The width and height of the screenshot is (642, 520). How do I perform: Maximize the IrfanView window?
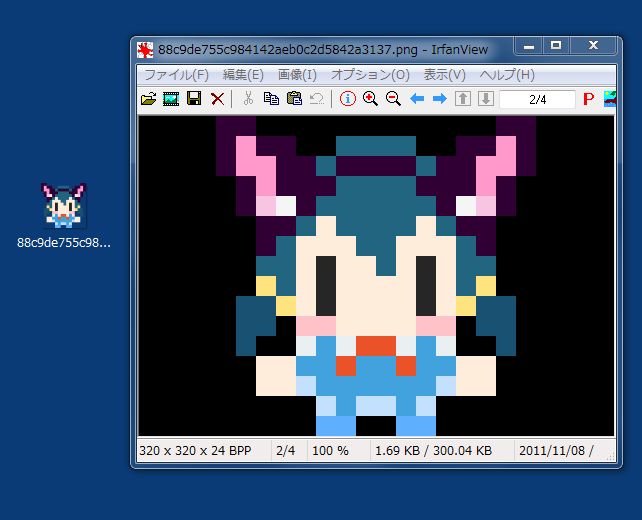click(556, 46)
